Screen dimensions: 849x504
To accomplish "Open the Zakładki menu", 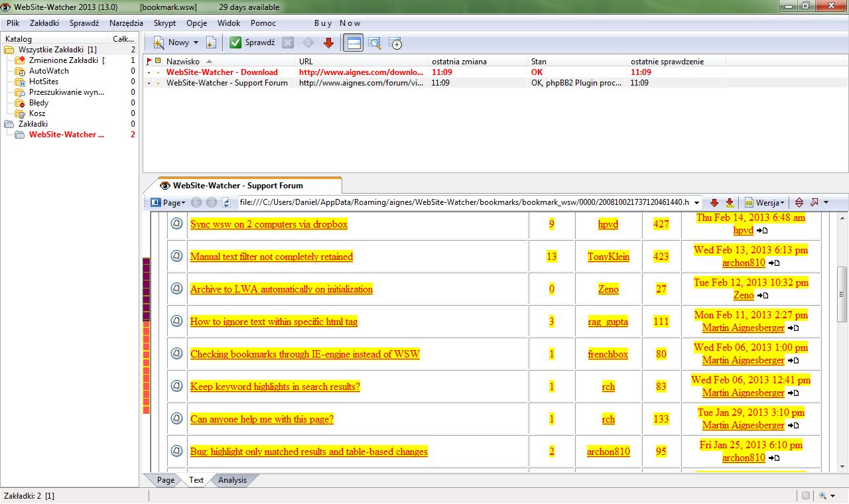I will pyautogui.click(x=44, y=23).
